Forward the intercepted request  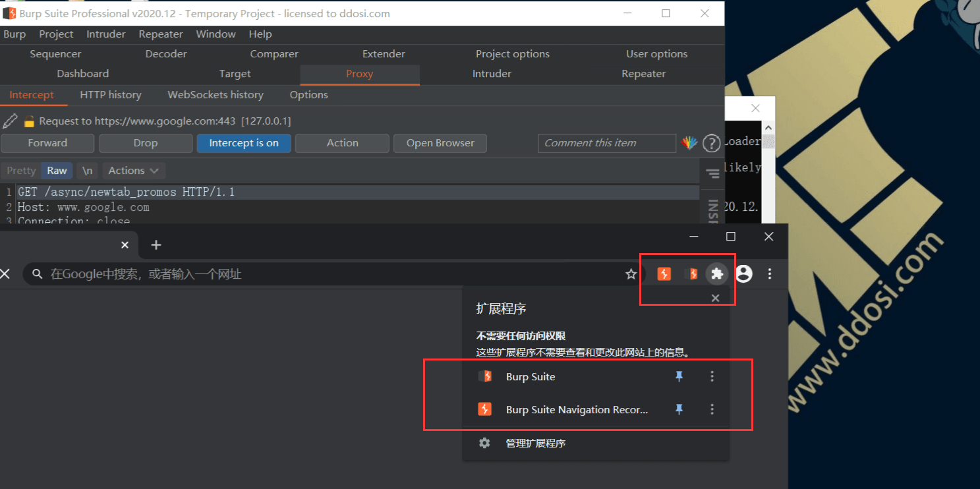pos(47,143)
